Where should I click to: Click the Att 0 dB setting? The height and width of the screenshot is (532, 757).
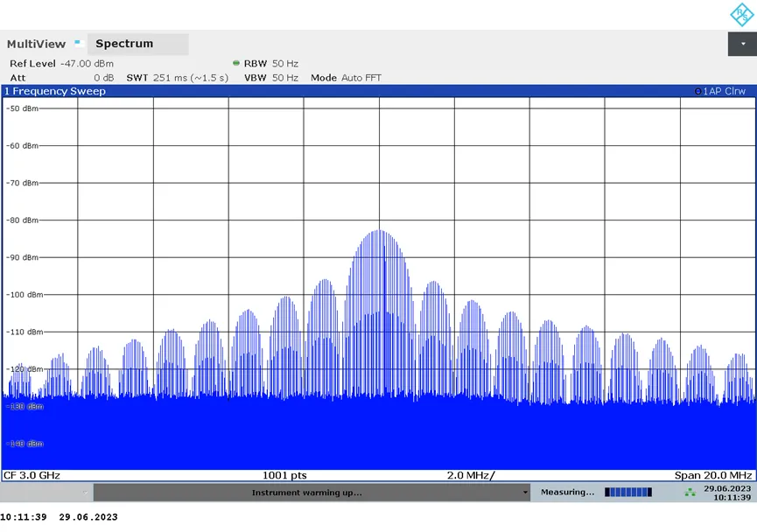coord(61,78)
